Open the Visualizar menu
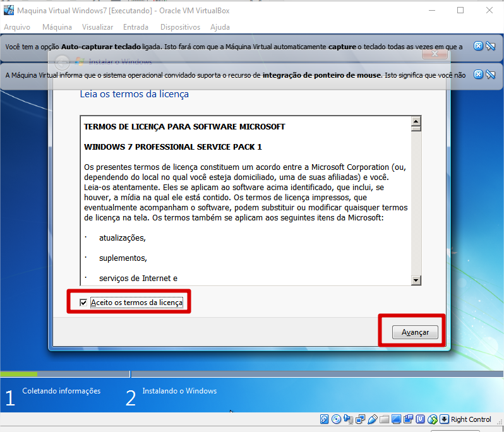Screen dimensions: 504x432 point(97,27)
